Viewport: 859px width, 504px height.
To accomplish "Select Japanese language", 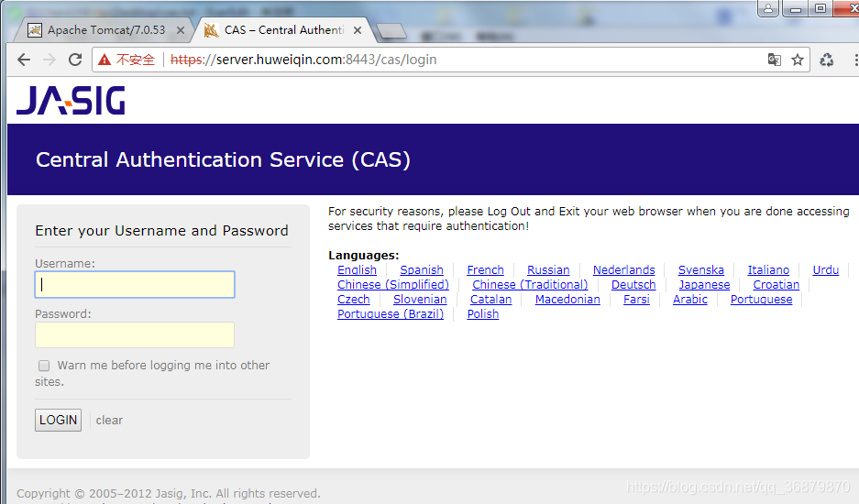I will [704, 285].
